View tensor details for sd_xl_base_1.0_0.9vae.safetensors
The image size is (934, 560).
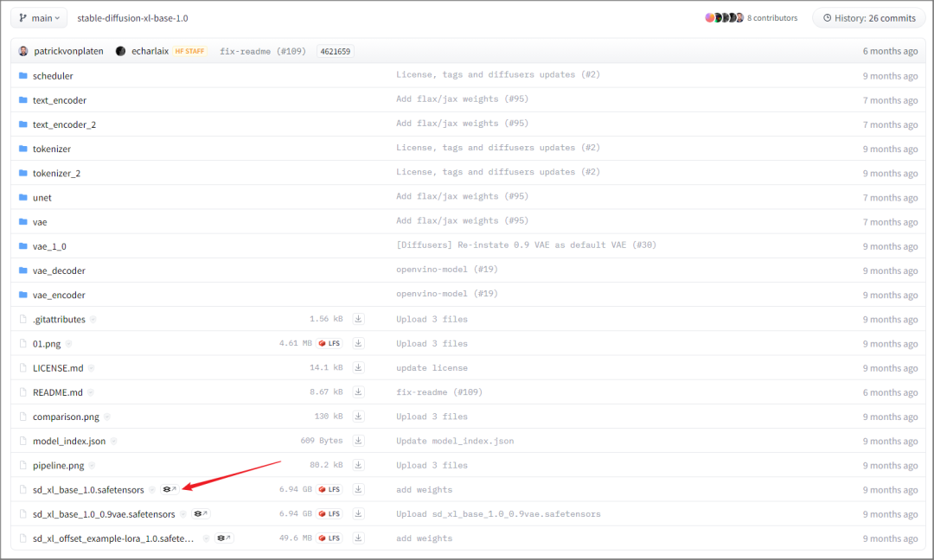[201, 514]
